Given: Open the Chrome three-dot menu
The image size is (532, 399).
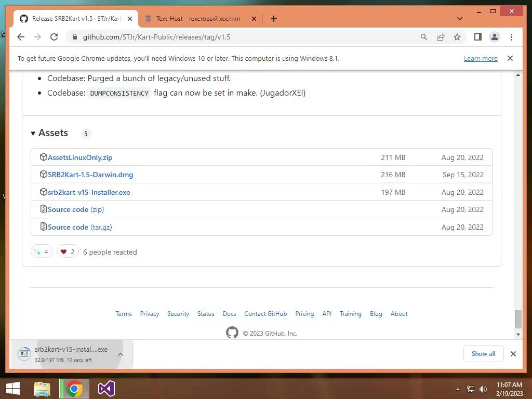Looking at the screenshot, I should (x=511, y=37).
